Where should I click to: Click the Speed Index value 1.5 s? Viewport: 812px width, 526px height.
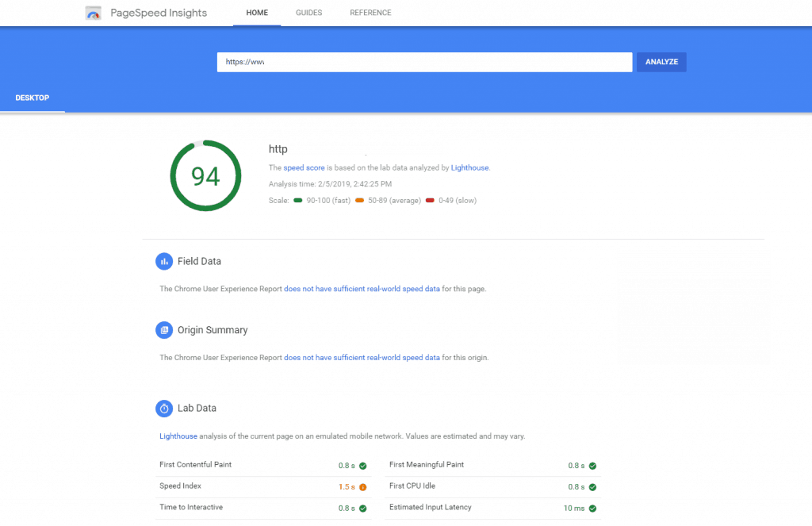[347, 487]
